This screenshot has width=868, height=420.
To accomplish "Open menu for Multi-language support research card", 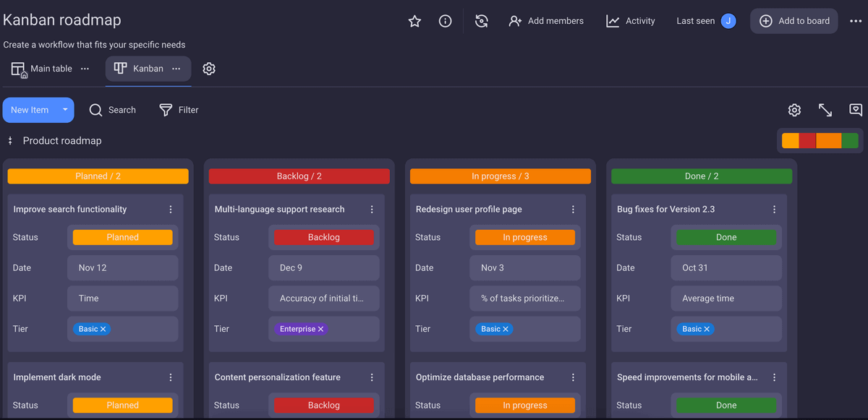I will pos(372,210).
